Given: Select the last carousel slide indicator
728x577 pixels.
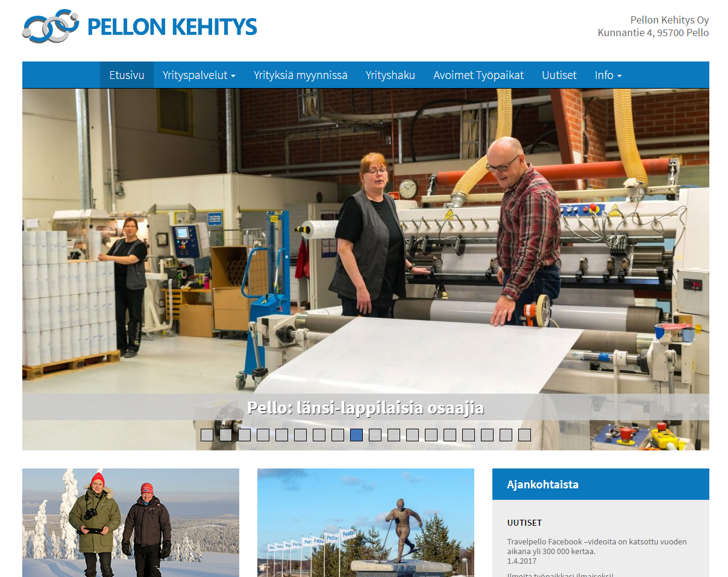Looking at the screenshot, I should coord(524,435).
